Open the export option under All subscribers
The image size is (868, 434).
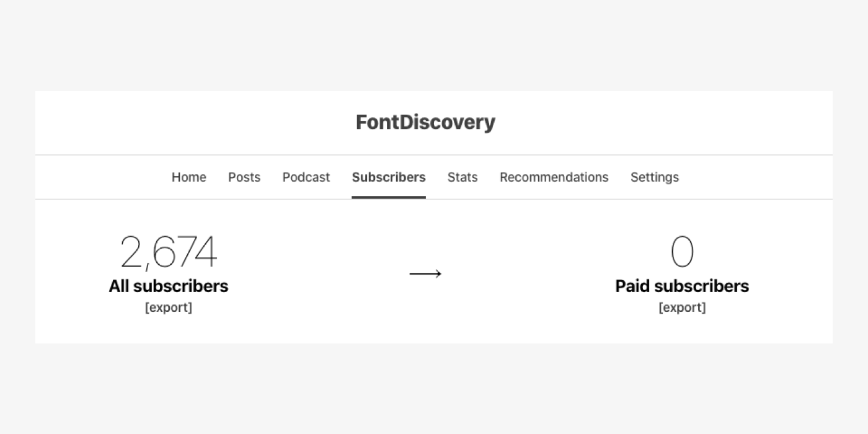tap(169, 308)
